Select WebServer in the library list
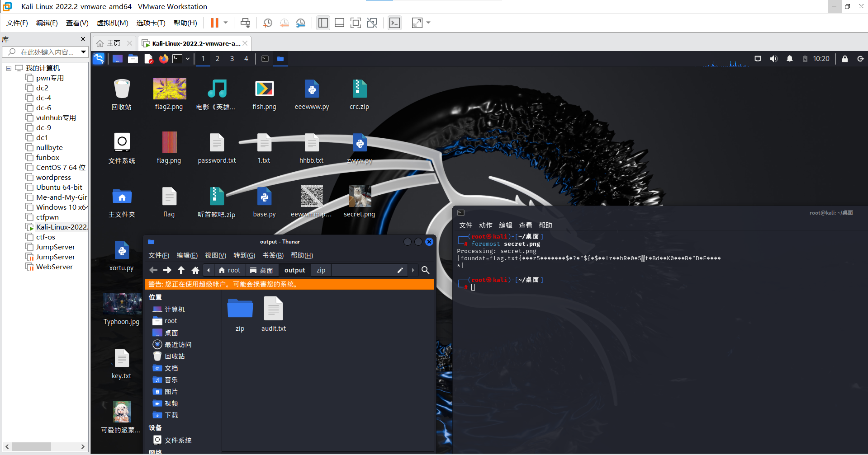Viewport: 868px width, 455px height. 54,267
